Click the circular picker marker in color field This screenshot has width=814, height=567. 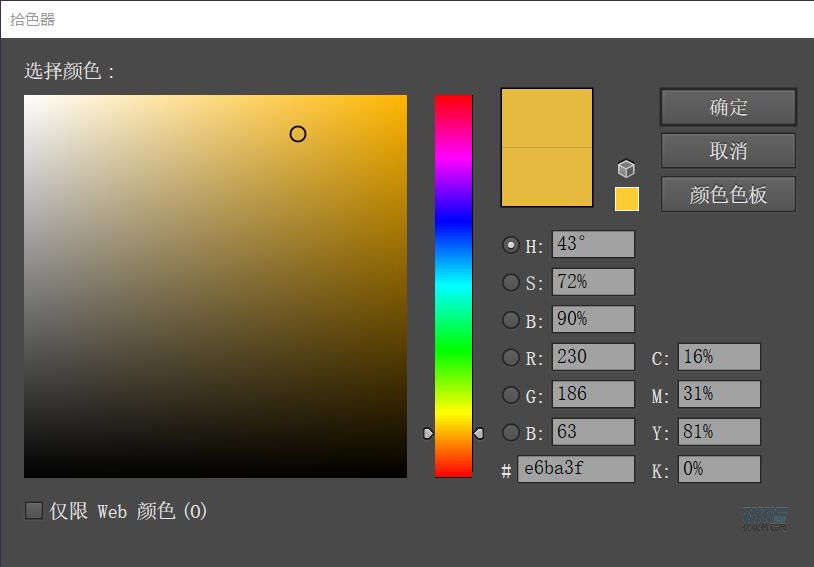pyautogui.click(x=298, y=134)
